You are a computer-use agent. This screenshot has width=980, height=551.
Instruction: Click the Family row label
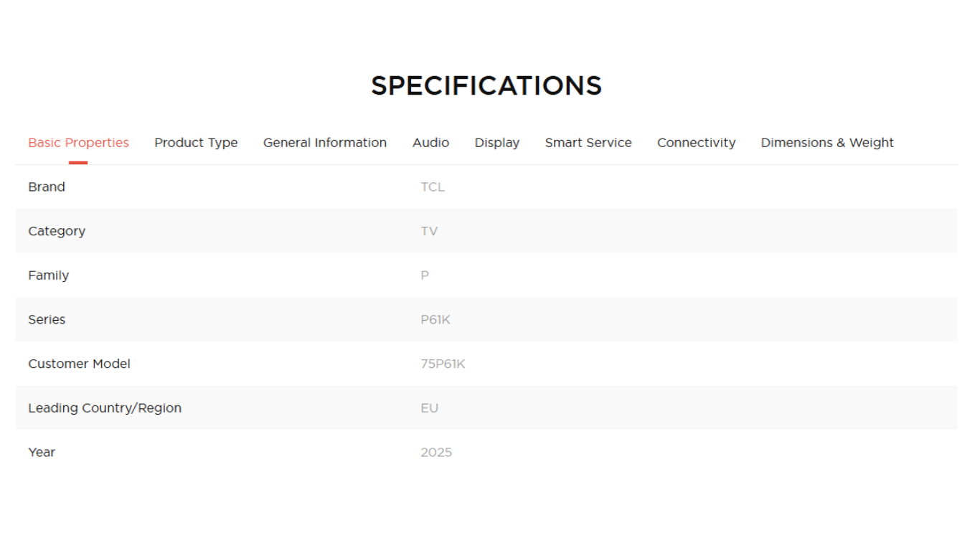49,275
